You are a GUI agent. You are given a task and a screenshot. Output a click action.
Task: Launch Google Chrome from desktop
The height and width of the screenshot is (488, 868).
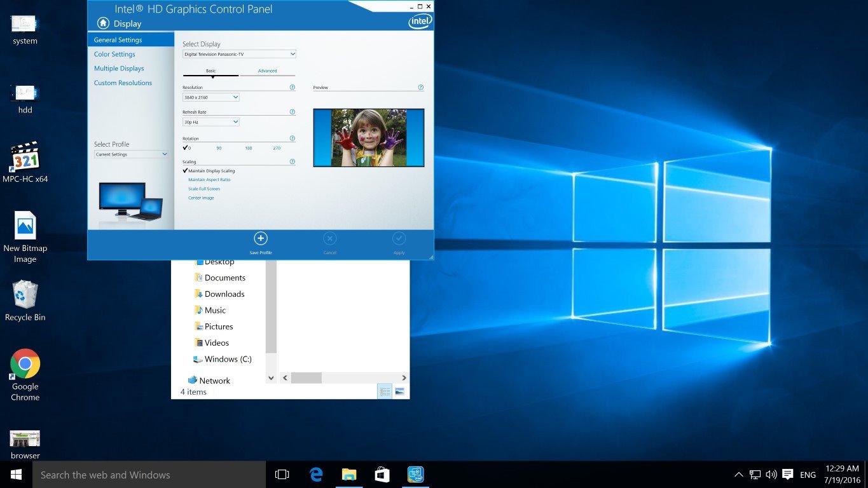25,375
